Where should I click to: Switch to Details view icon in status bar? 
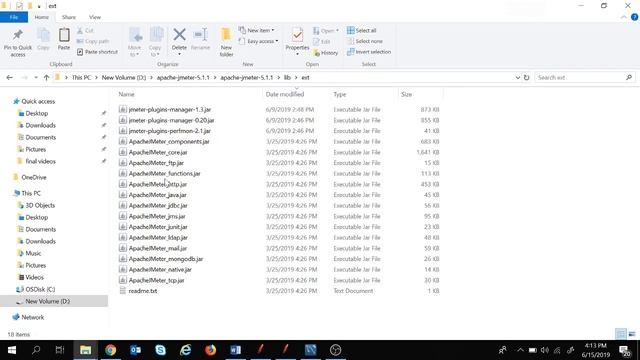pos(621,334)
